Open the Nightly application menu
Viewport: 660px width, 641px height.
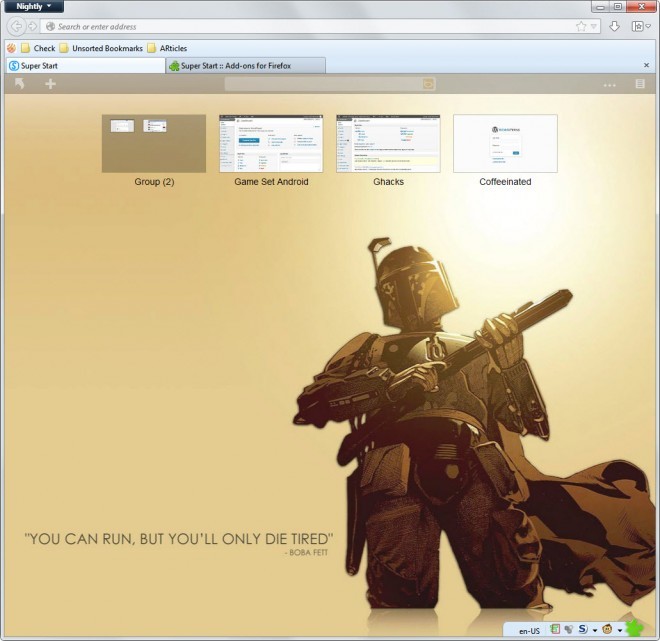[x=34, y=6]
